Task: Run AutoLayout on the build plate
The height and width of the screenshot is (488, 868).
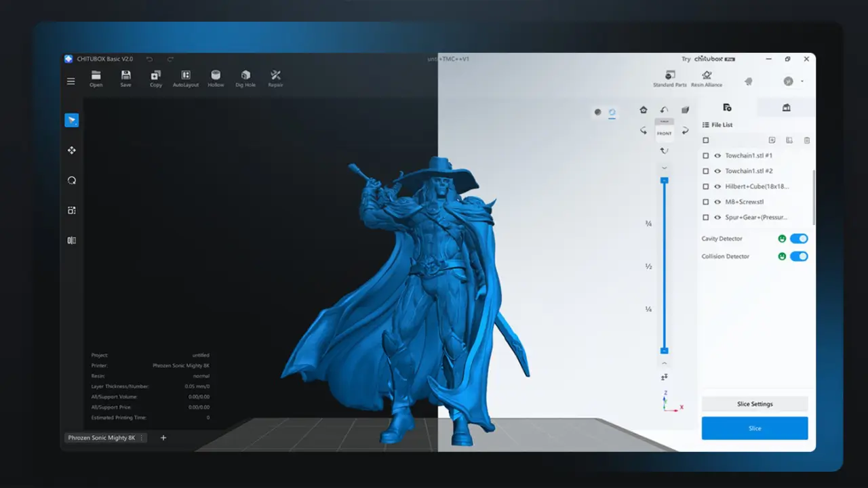Action: point(186,79)
